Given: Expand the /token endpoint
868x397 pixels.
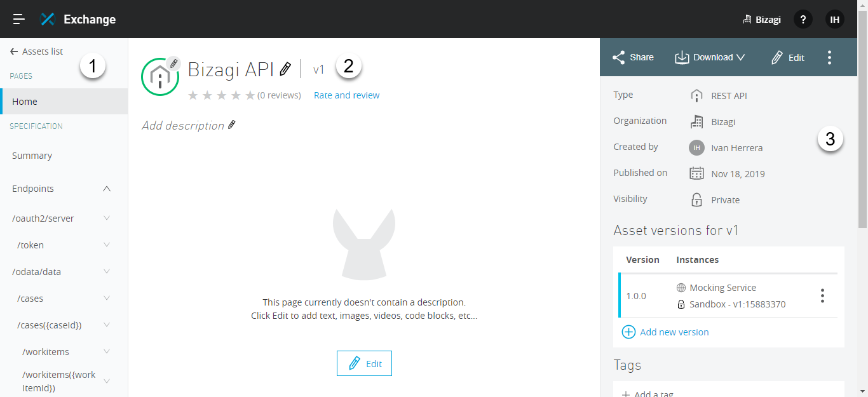Looking at the screenshot, I should [x=107, y=245].
